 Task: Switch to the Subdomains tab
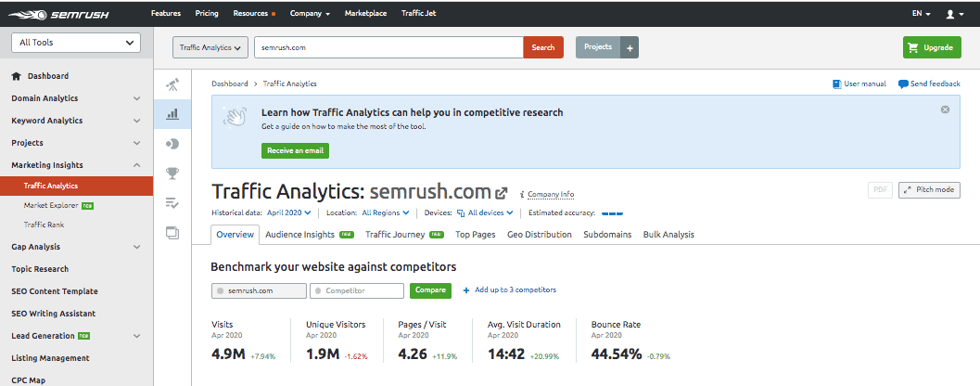pyautogui.click(x=607, y=235)
